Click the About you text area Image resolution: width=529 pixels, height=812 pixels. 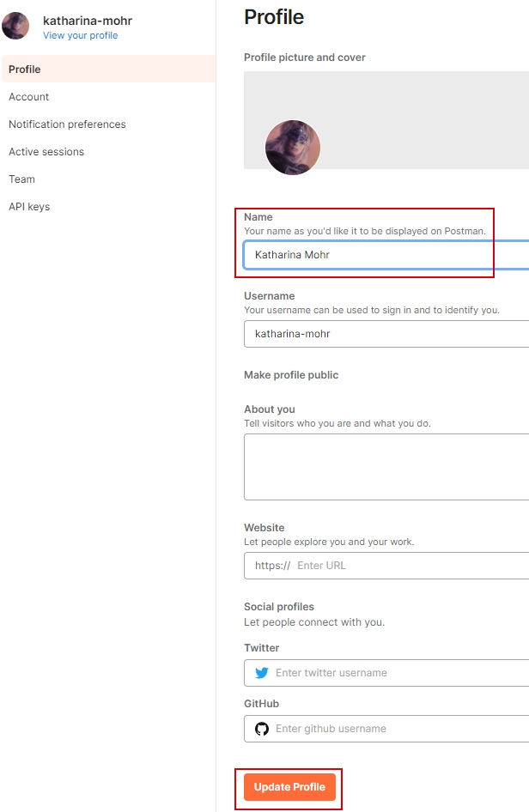click(386, 467)
